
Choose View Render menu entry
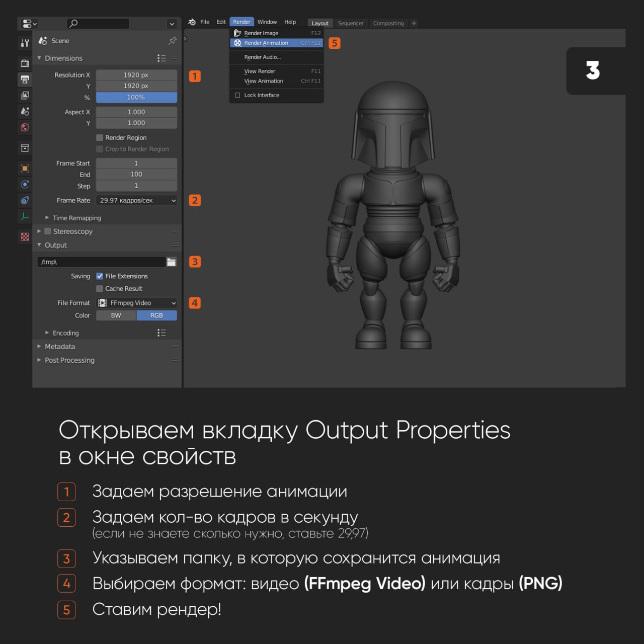coord(277,71)
